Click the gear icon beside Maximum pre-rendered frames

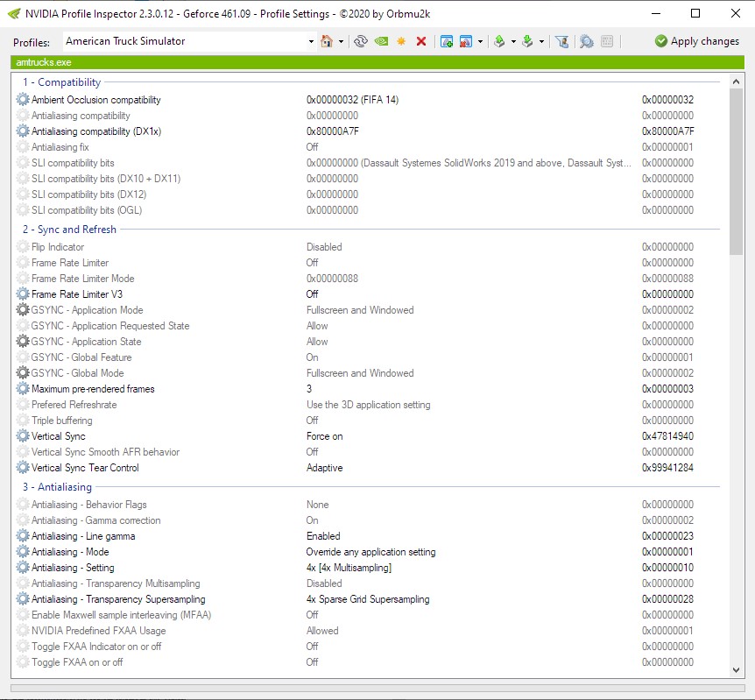23,388
